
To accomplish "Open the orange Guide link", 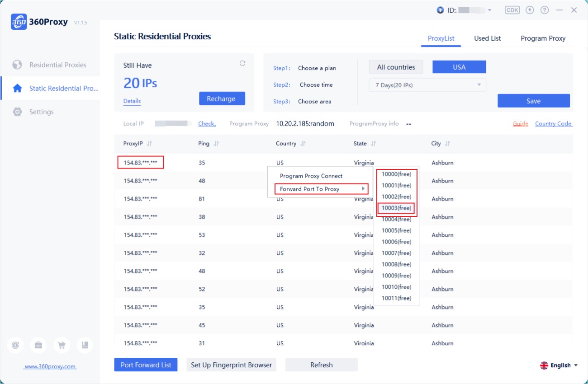I will pos(521,124).
